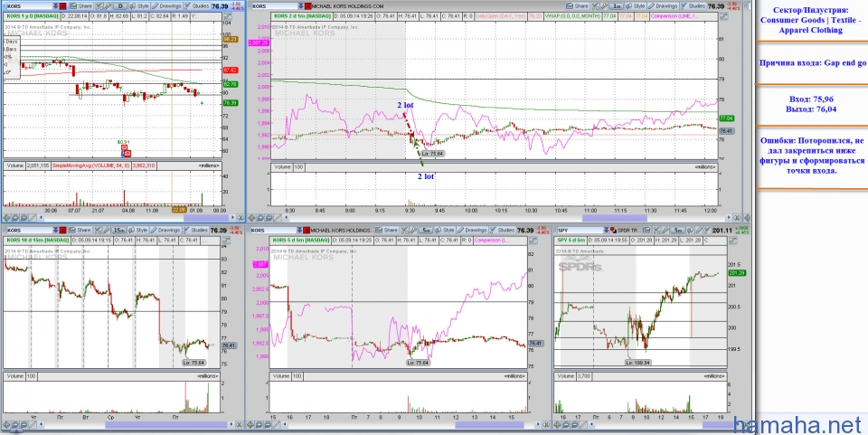
Task: Click chart mode icon right of 1m info row
Action: pyautogui.click(x=723, y=16)
